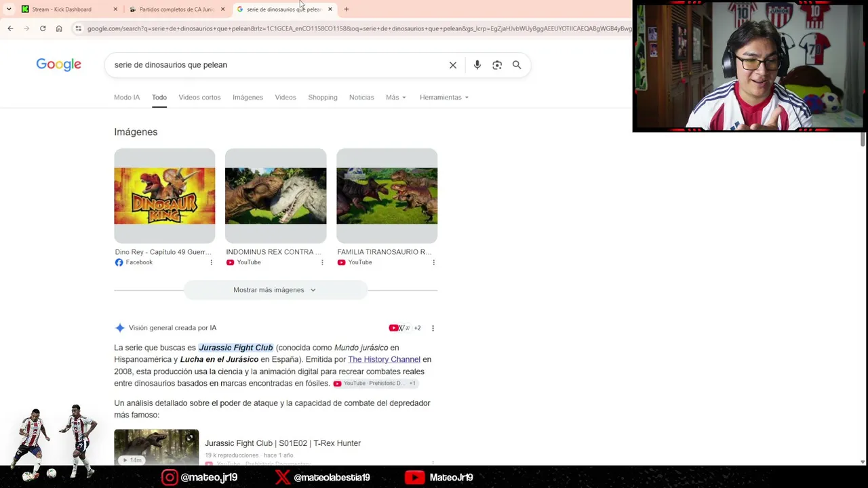Select the Todo results tab

pyautogui.click(x=159, y=97)
